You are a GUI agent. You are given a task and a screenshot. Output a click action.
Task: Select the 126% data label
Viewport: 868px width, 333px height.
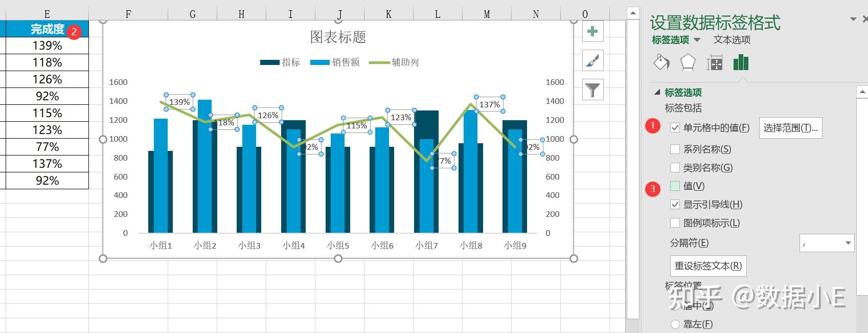(268, 115)
